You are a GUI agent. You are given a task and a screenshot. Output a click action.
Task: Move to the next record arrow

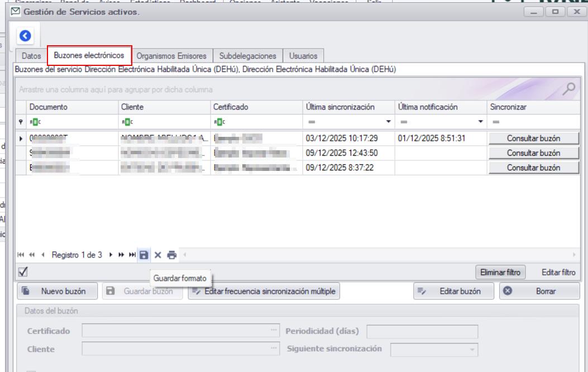(111, 255)
